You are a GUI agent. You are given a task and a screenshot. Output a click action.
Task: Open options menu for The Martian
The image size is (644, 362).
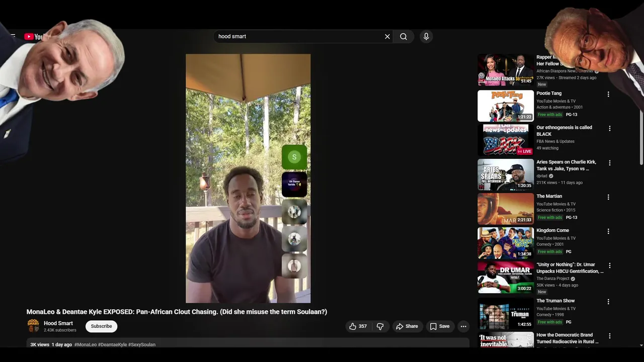tap(608, 197)
